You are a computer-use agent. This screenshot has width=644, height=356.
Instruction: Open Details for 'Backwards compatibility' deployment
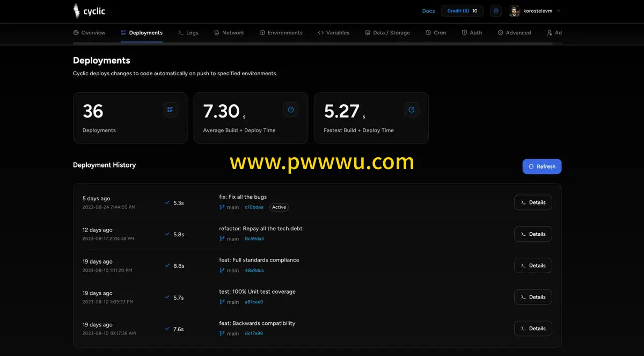click(533, 329)
